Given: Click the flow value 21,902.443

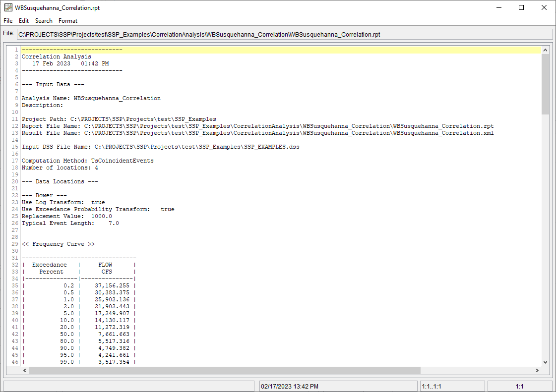Looking at the screenshot, I should pos(112,307).
